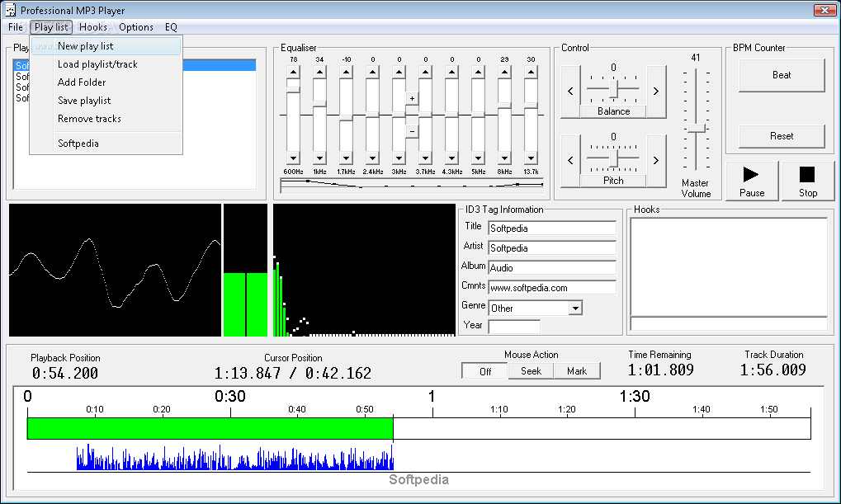
Task: Click the 13.7k band down arrow
Action: pos(531,158)
